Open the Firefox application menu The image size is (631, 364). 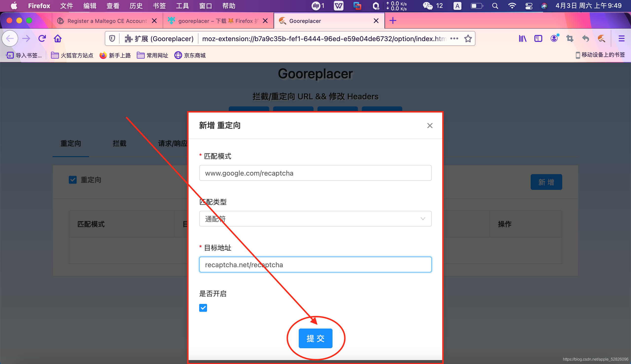click(x=39, y=6)
